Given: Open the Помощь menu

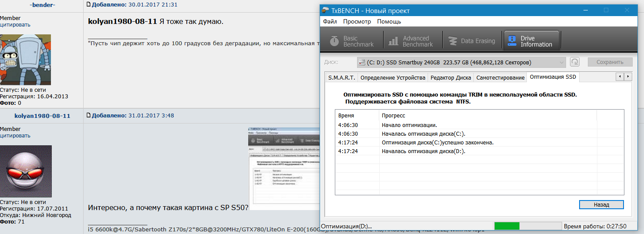Looking at the screenshot, I should (x=389, y=21).
